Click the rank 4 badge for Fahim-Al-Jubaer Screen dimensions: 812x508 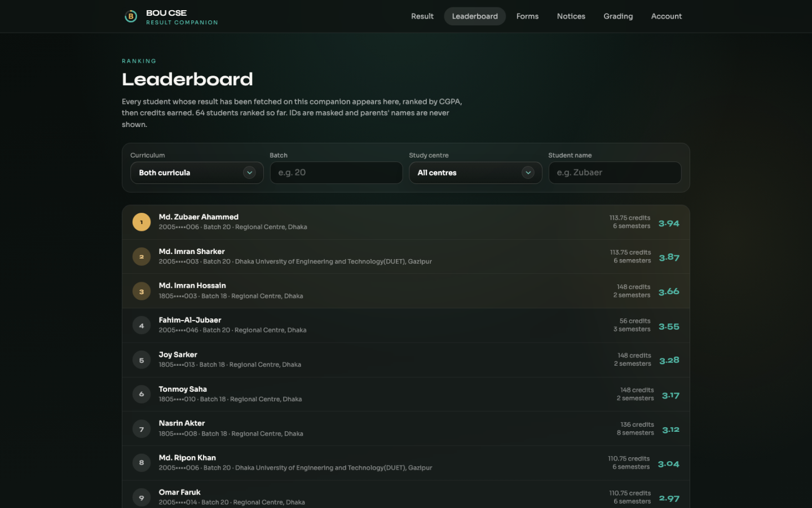coord(142,326)
